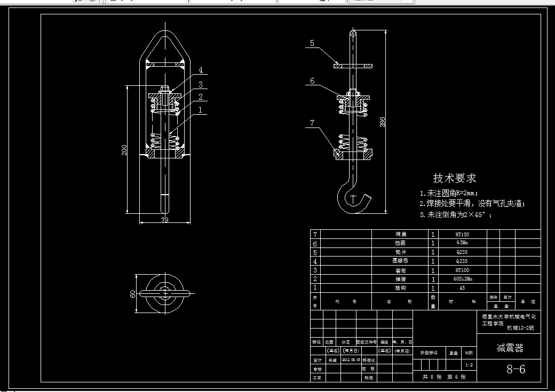Click the 200 vertical dimension value
This screenshot has width=555, height=392.
coord(124,150)
